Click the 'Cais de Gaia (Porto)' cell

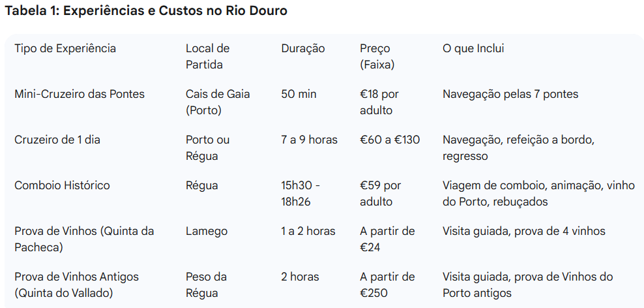click(x=218, y=102)
